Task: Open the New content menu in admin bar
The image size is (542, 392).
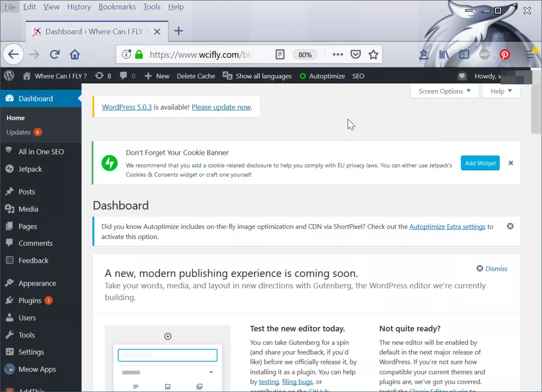Action: coord(157,76)
